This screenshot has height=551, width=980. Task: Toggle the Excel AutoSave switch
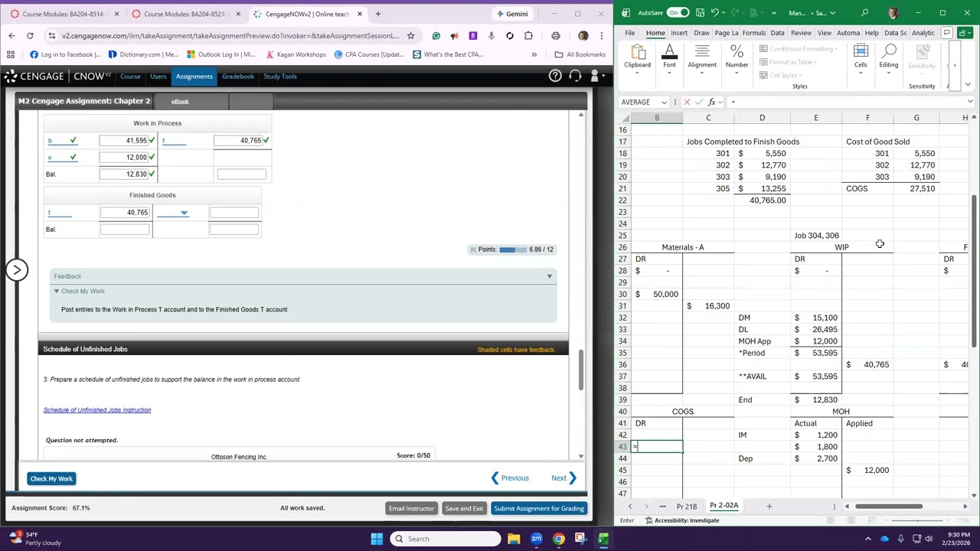pos(678,13)
